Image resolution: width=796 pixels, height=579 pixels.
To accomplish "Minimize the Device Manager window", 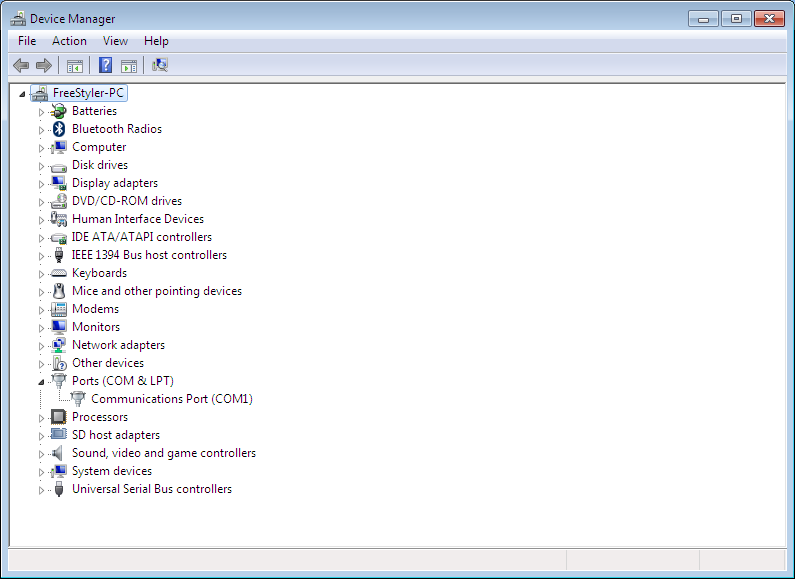I will [703, 19].
